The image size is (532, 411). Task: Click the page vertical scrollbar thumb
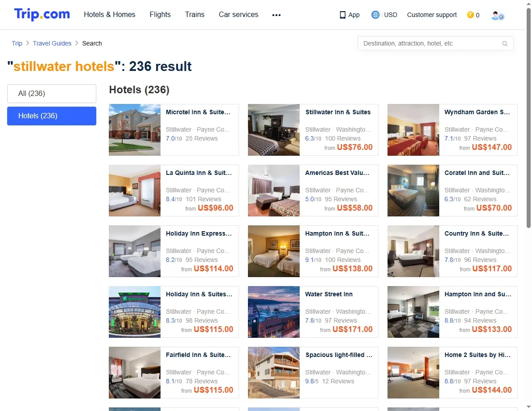point(528,118)
